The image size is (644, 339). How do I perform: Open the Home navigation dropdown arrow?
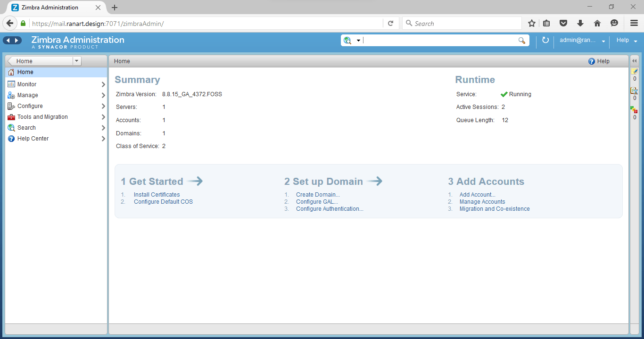pos(77,61)
